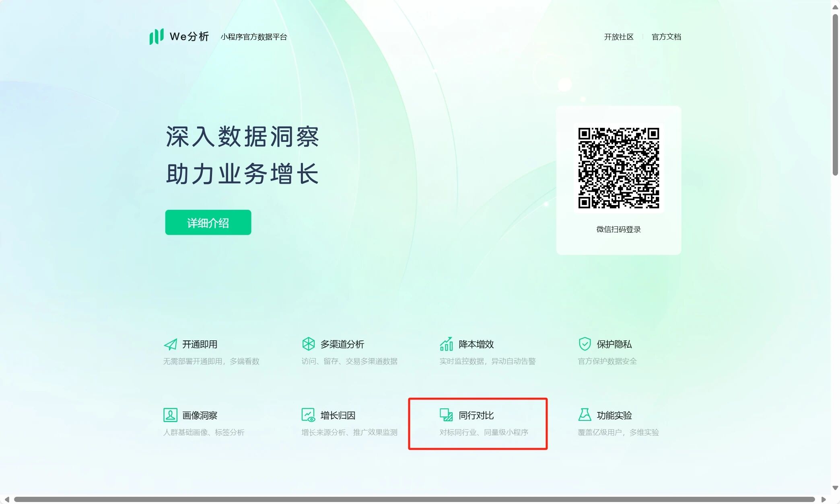This screenshot has height=504, width=840.
Task: Click the vertical scrollbar thumb
Action: pyautogui.click(x=835, y=94)
